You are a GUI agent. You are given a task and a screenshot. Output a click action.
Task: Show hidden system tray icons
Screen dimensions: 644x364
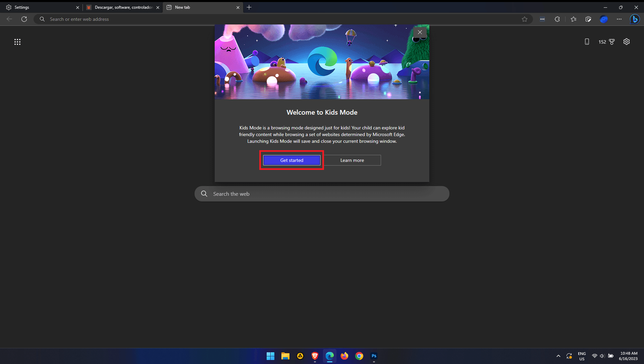[x=558, y=356]
